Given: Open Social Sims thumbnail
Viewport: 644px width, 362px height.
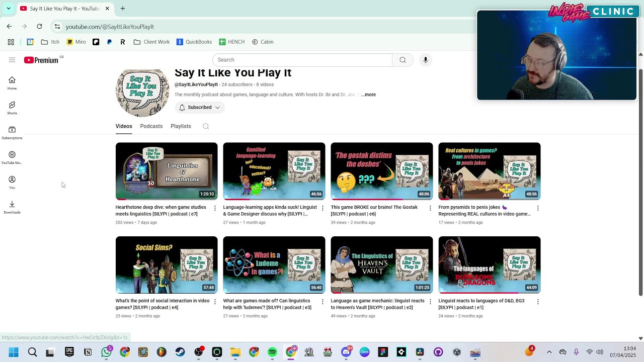Looking at the screenshot, I should (167, 264).
